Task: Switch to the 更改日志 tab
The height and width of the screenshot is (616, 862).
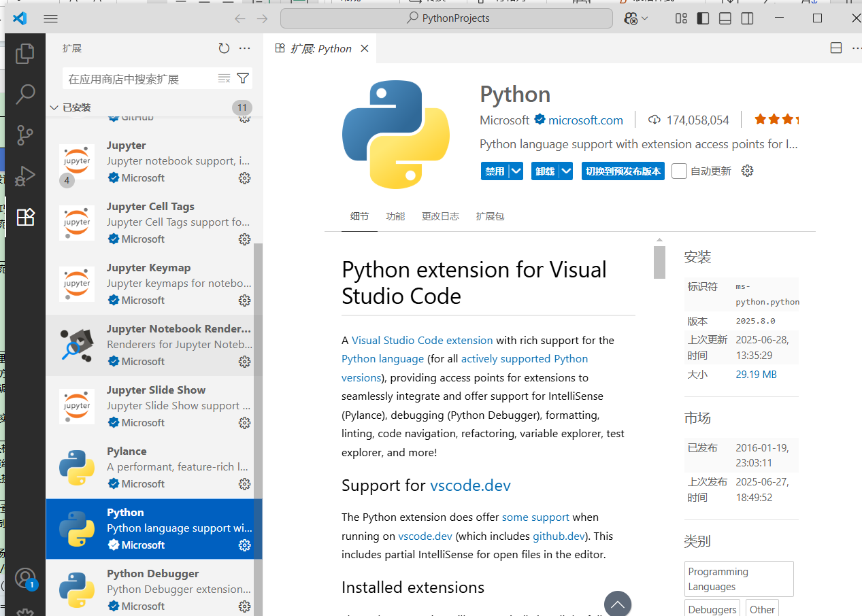Action: (440, 216)
